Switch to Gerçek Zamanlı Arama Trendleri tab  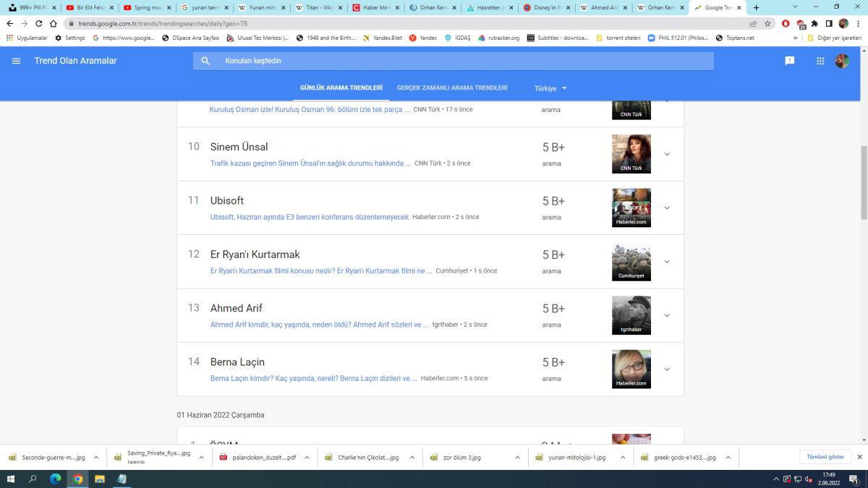pos(452,87)
